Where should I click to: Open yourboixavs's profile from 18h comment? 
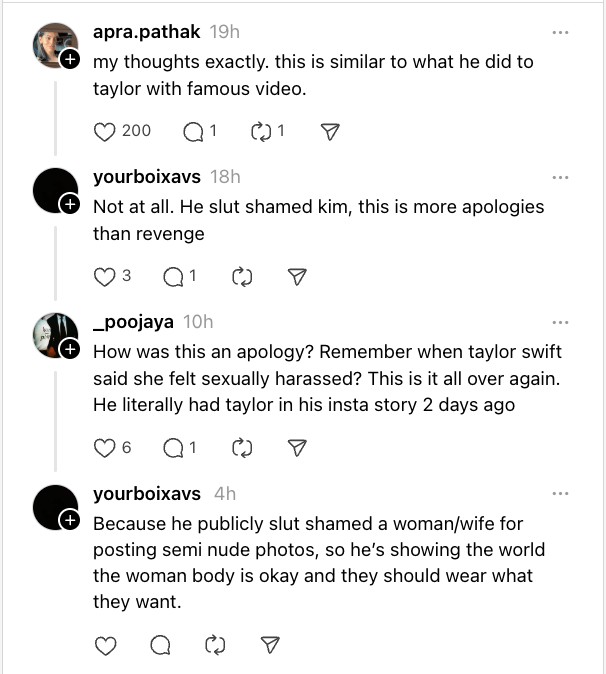(x=146, y=177)
